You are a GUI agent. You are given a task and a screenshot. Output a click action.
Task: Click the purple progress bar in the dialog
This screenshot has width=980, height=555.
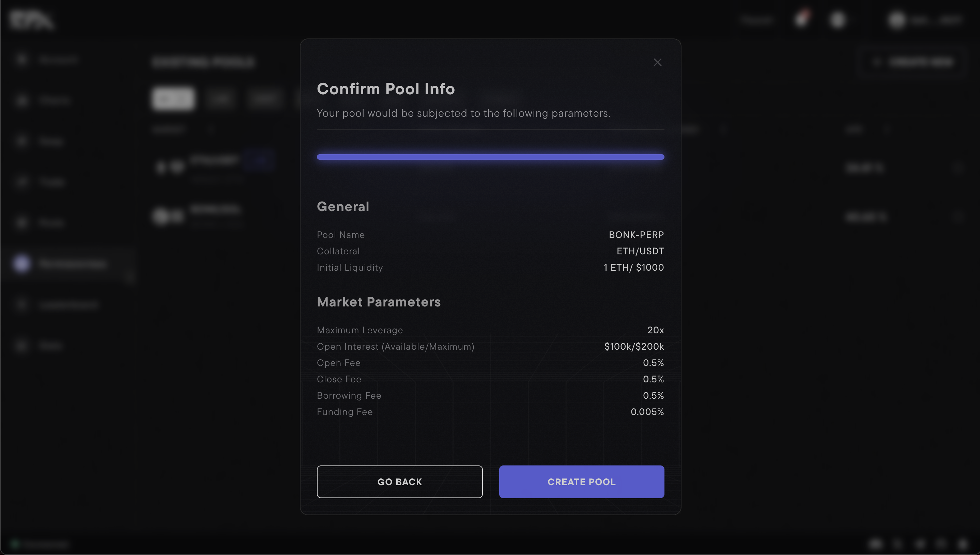coord(490,157)
